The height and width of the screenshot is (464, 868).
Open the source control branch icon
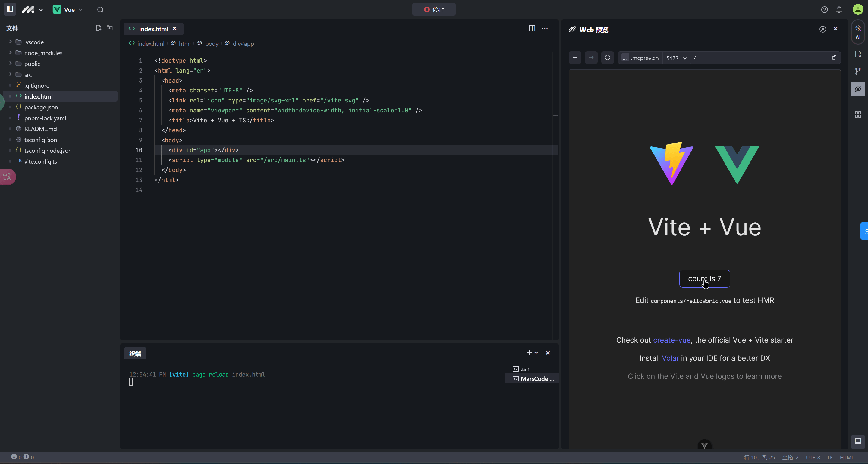click(858, 71)
